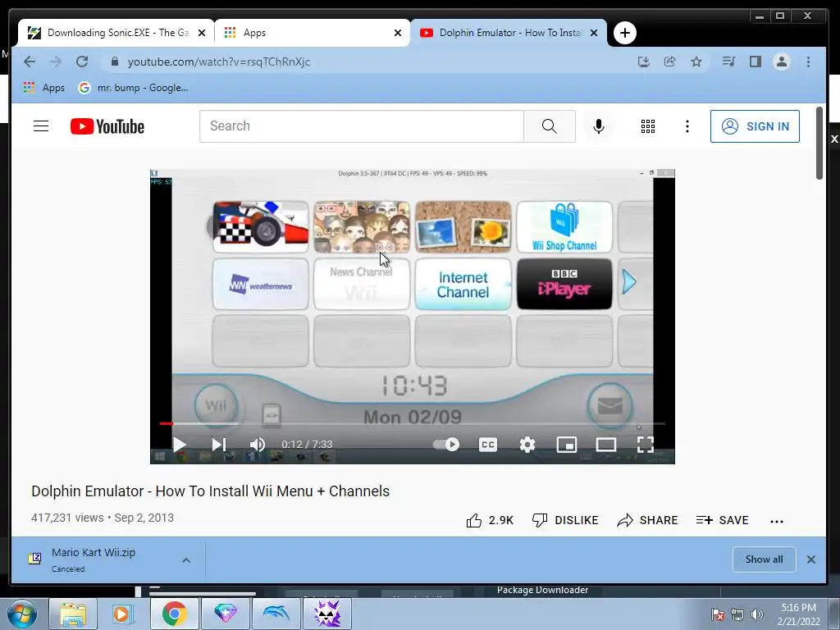Open YouTube settings three-dot menu
Screen dimensions: 840x630
(687, 126)
